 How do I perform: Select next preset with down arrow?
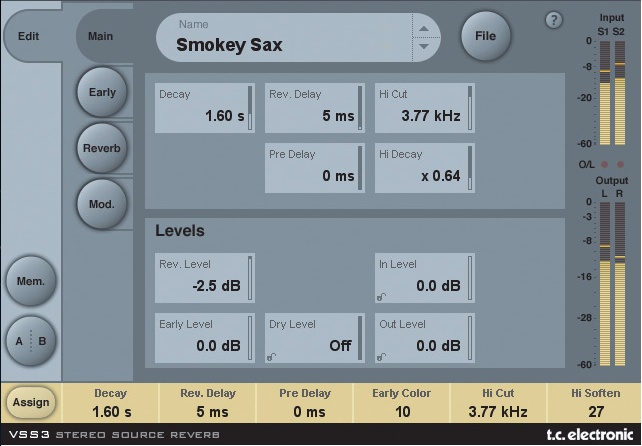coord(425,46)
